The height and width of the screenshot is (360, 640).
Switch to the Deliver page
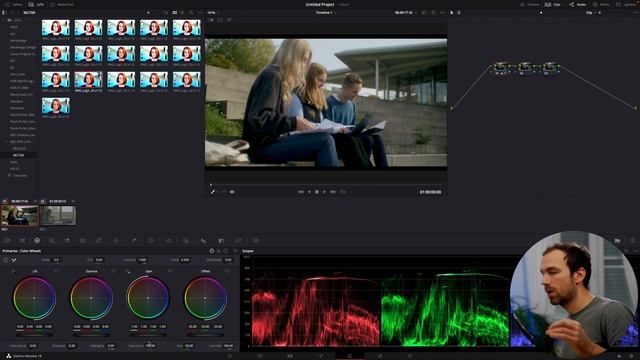coord(410,356)
